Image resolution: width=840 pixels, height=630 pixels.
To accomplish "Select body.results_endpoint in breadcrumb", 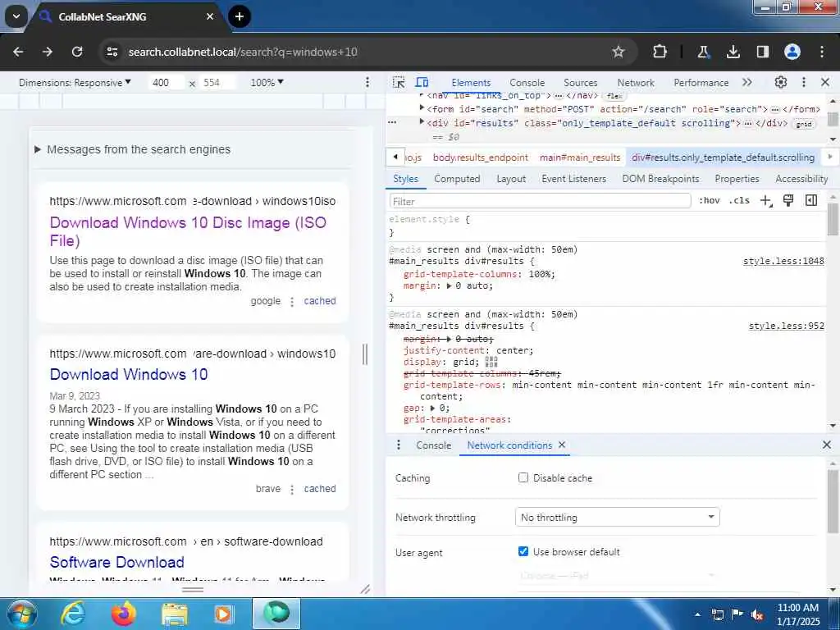I will click(481, 157).
